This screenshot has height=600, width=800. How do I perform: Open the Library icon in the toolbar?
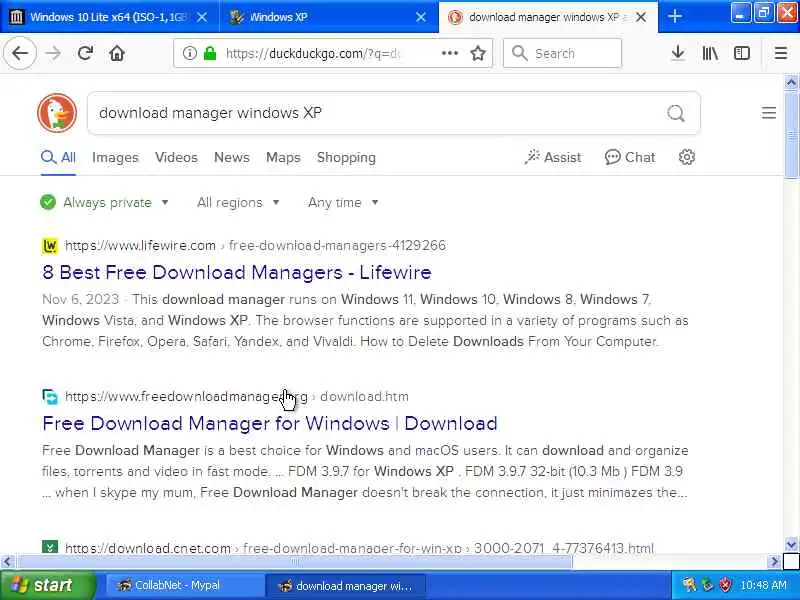point(710,53)
